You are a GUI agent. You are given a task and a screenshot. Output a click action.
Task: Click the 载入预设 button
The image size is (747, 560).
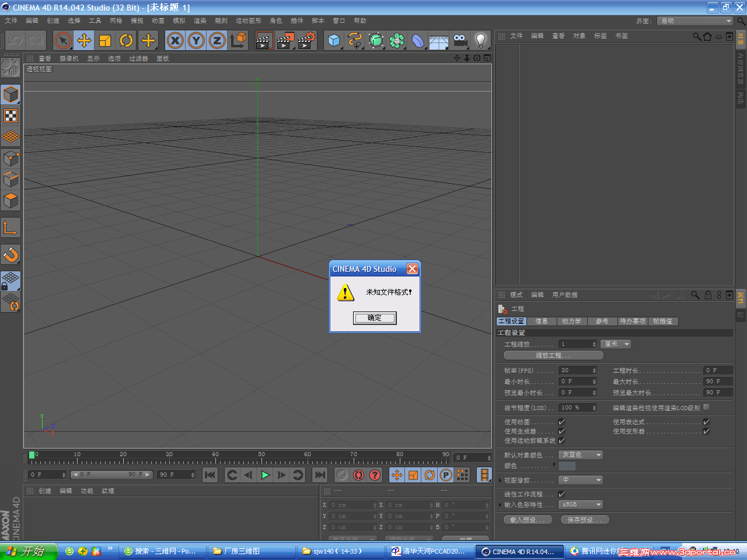coord(528,520)
